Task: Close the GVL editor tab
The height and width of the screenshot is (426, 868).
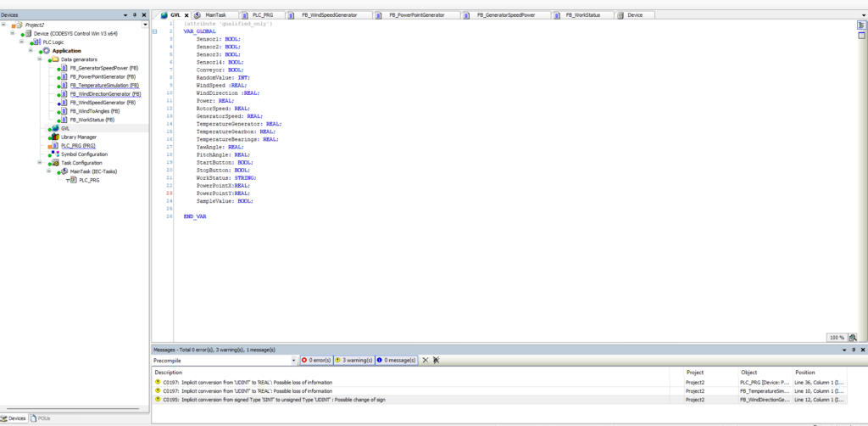Action: point(186,15)
